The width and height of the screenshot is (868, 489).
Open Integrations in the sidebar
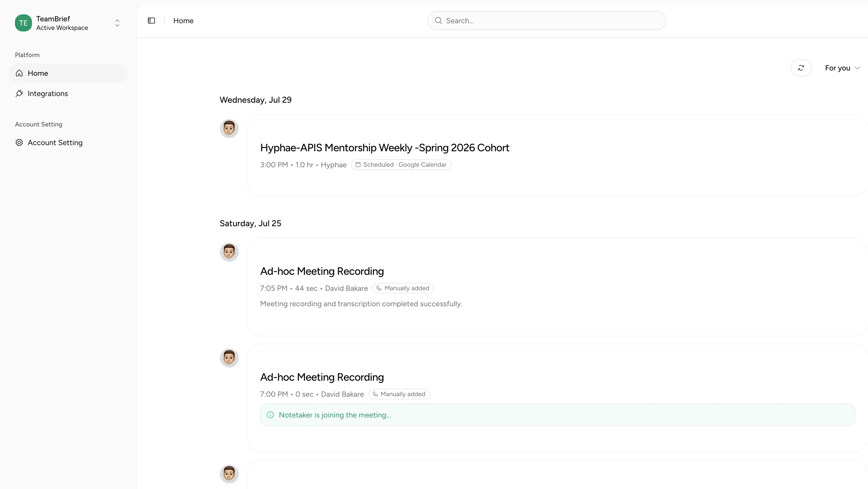click(68, 93)
